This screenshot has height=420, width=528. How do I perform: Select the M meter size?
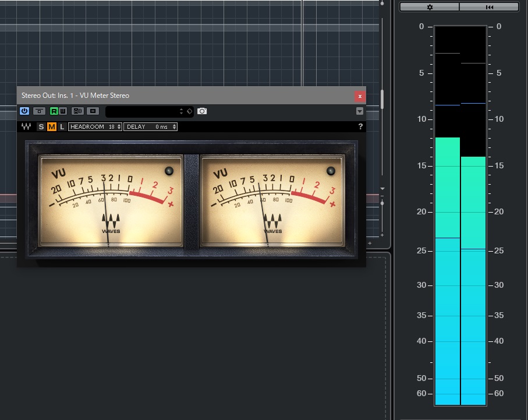point(52,127)
